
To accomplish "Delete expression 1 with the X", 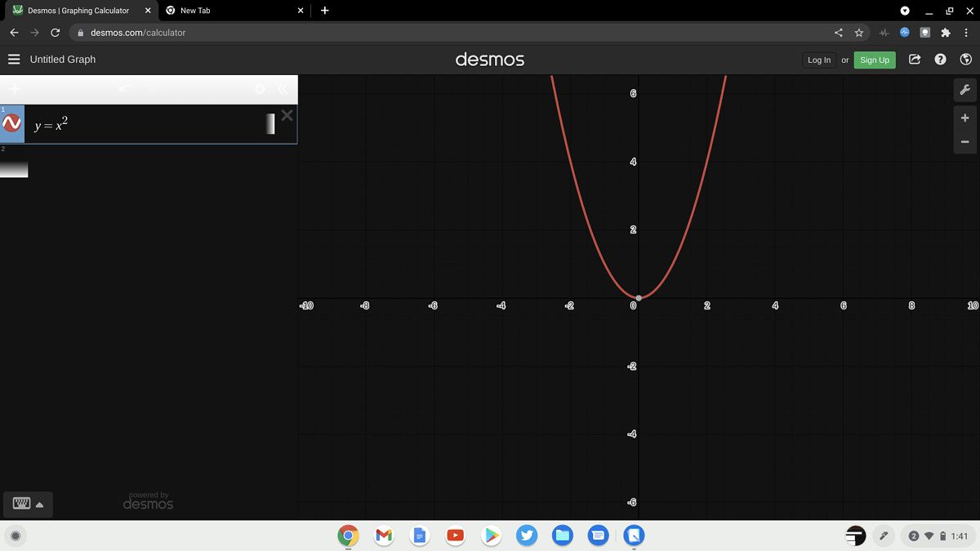I will [287, 115].
